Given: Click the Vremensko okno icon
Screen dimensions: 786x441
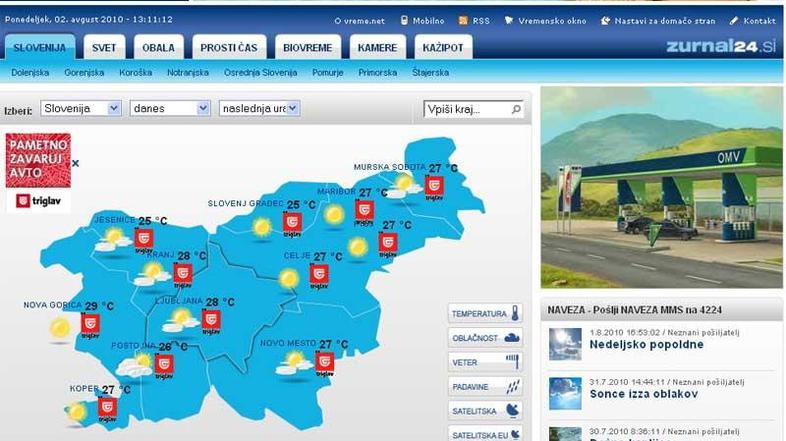Looking at the screenshot, I should pos(509,21).
